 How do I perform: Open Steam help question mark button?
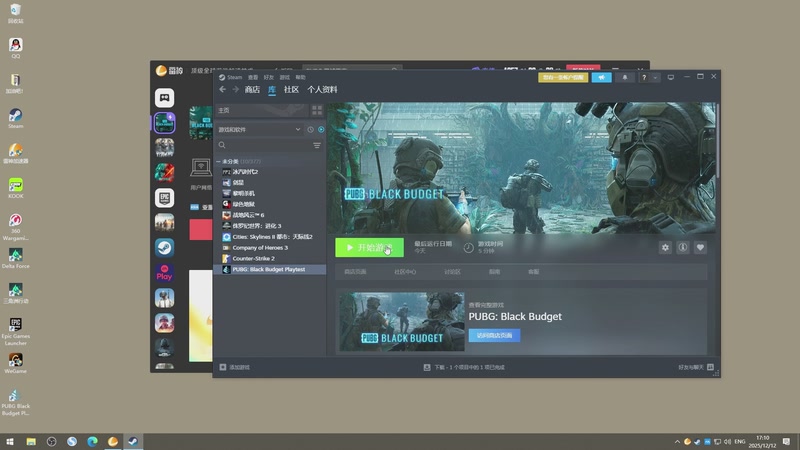644,78
